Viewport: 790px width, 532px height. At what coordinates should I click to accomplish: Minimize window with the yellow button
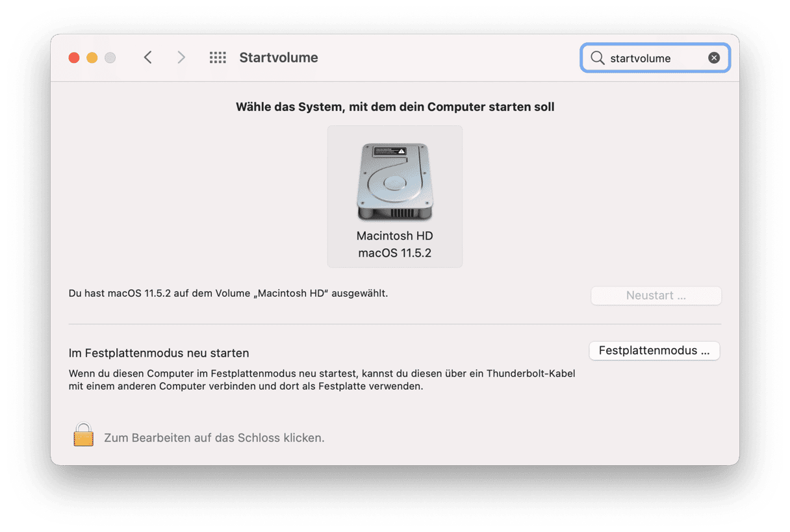point(92,58)
